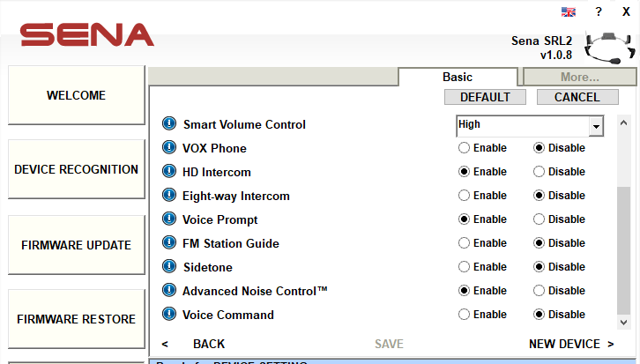Click info icon beside Advanced Noise Control

pyautogui.click(x=169, y=290)
